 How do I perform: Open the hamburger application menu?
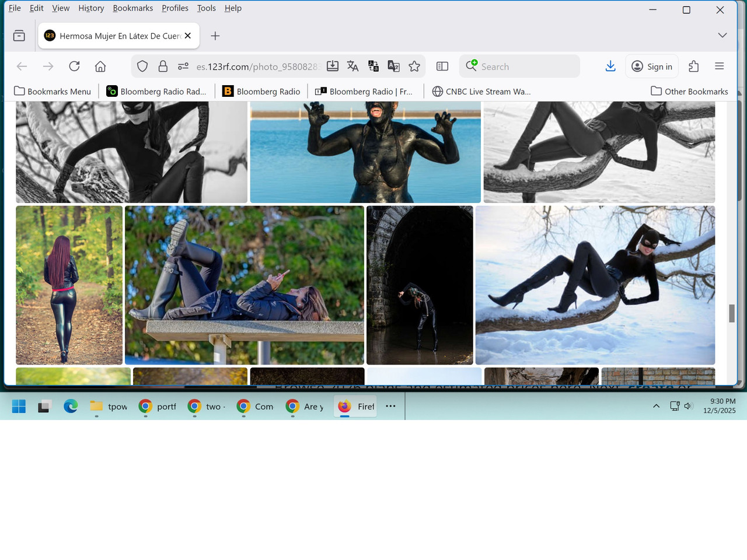719,66
